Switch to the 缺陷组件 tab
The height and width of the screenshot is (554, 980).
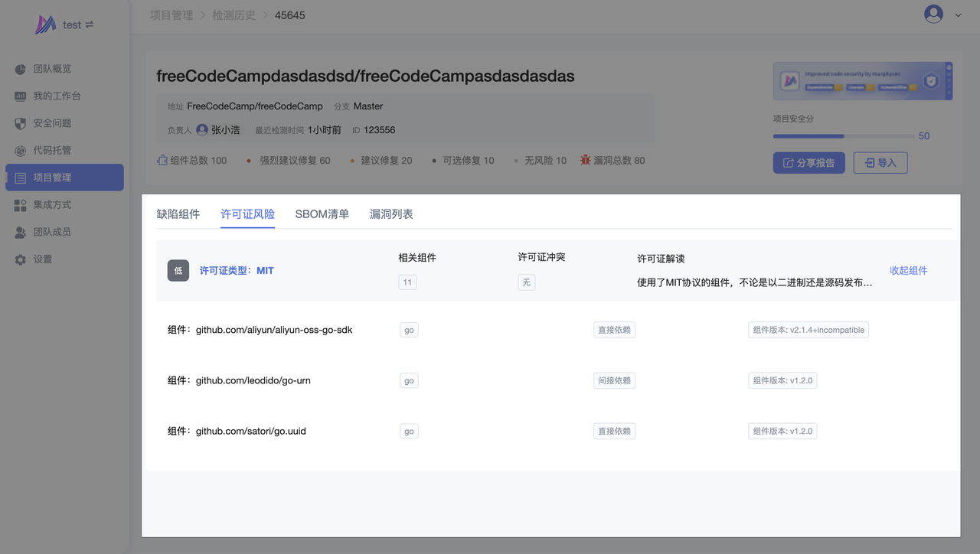point(178,214)
